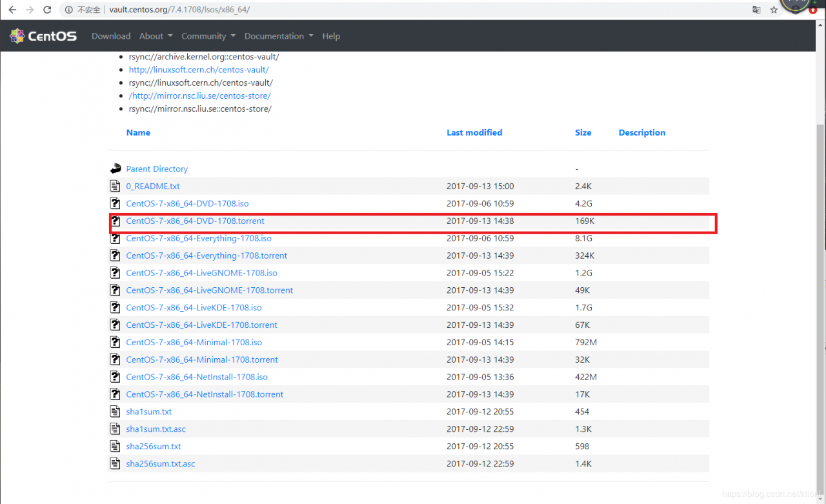This screenshot has height=504, width=826.
Task: Click the text-file icon beside sha1sum.txt
Action: point(116,412)
